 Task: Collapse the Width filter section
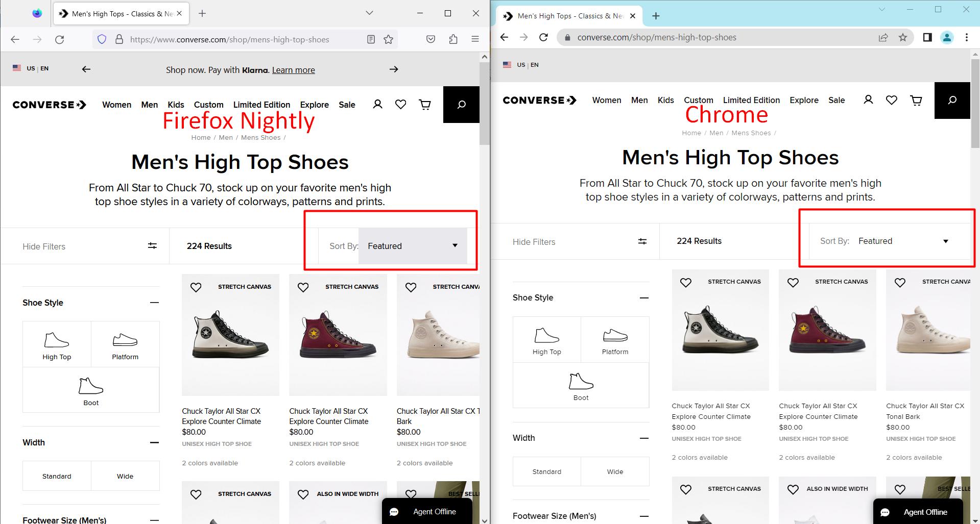(x=155, y=442)
